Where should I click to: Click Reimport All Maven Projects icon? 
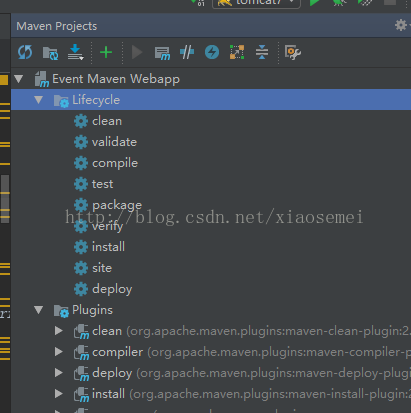(x=25, y=53)
